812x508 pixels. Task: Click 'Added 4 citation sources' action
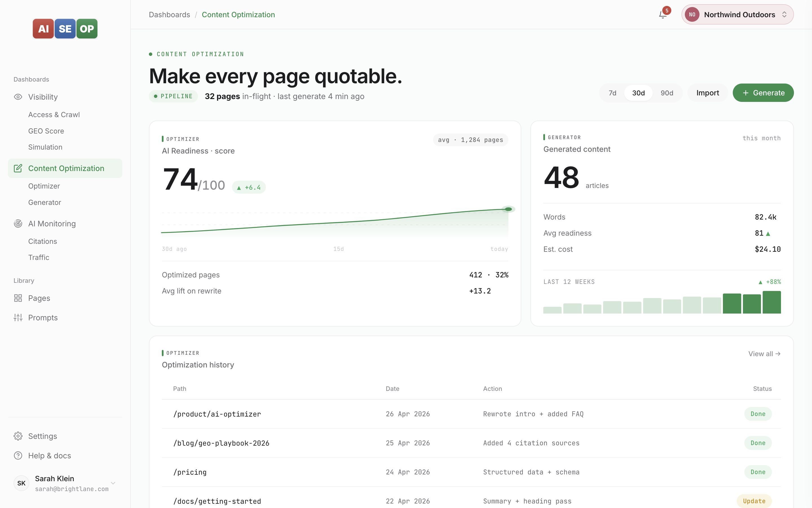pos(531,443)
